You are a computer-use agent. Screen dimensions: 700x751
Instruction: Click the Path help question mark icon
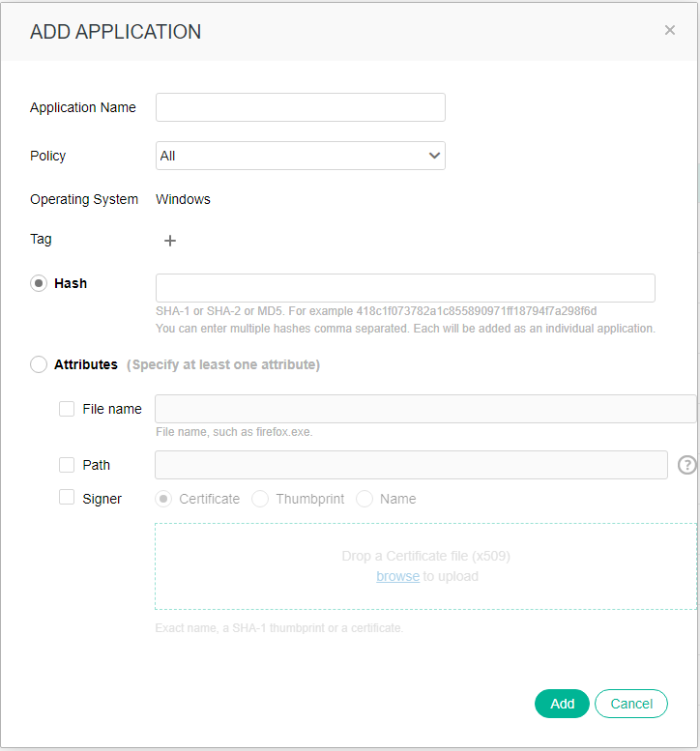click(x=687, y=465)
